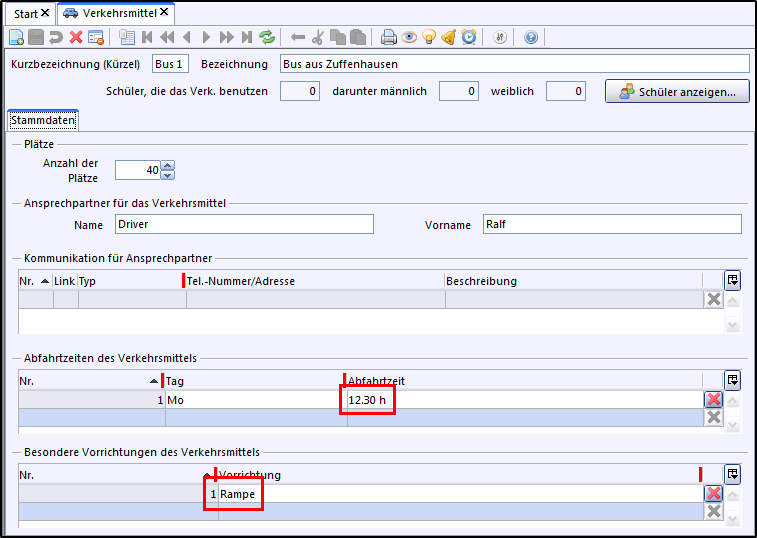Open column options for Kommunikation table

[x=732, y=280]
